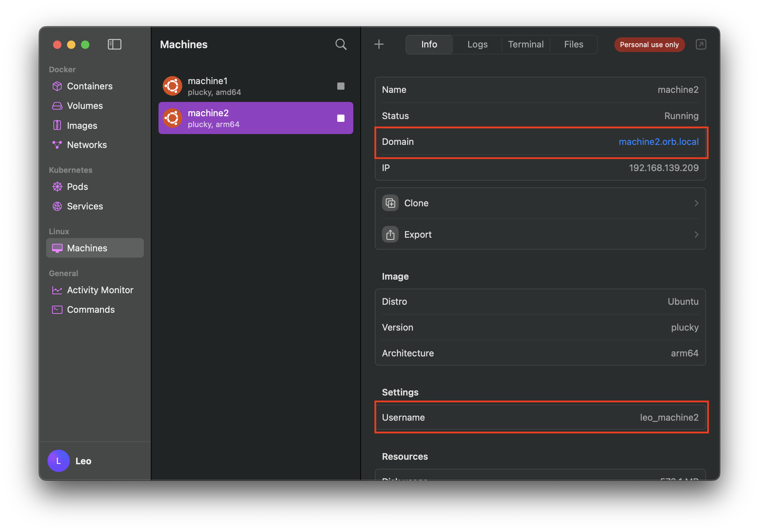Screen dimensions: 759x532
Task: Open Kubernetes Pods list
Action: [x=77, y=187]
